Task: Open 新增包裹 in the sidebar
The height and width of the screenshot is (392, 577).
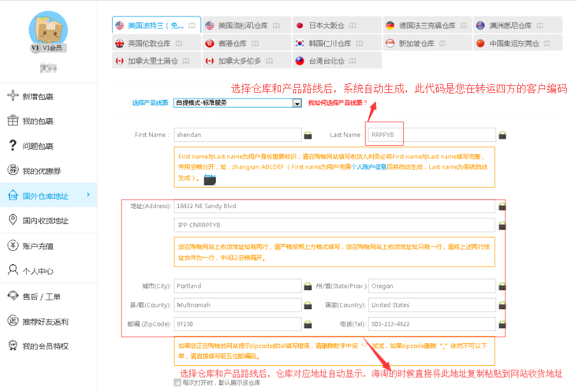Action: point(38,97)
